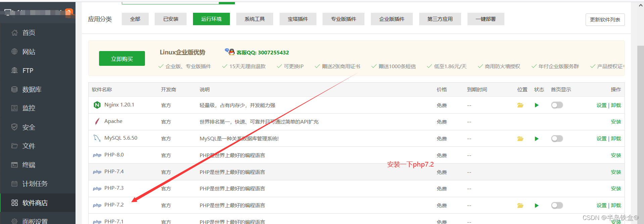
Task: Click PHP-7.2 卸载 uninstall link
Action: (x=616, y=206)
